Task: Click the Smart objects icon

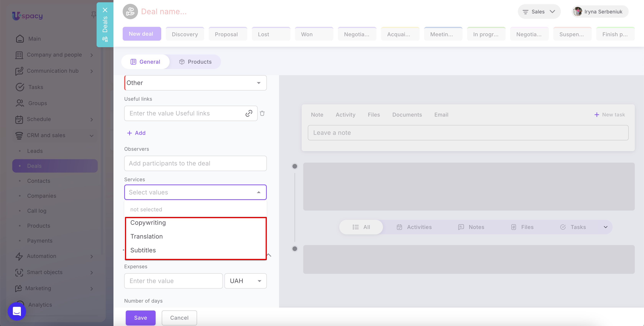Action: (x=19, y=272)
